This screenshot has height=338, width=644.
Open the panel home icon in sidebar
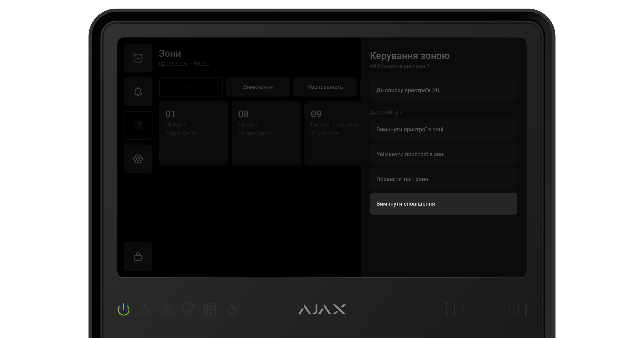138,58
